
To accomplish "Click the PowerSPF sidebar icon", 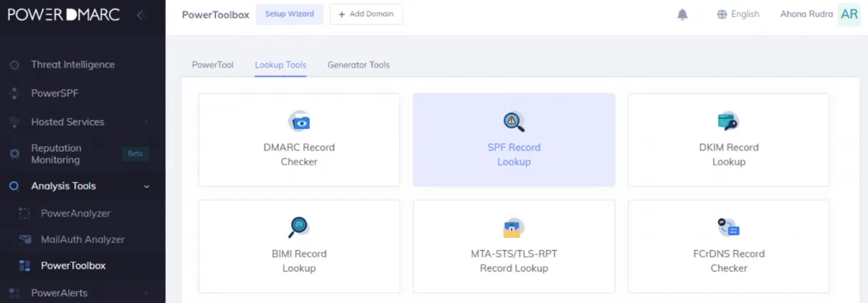I will click(x=14, y=93).
